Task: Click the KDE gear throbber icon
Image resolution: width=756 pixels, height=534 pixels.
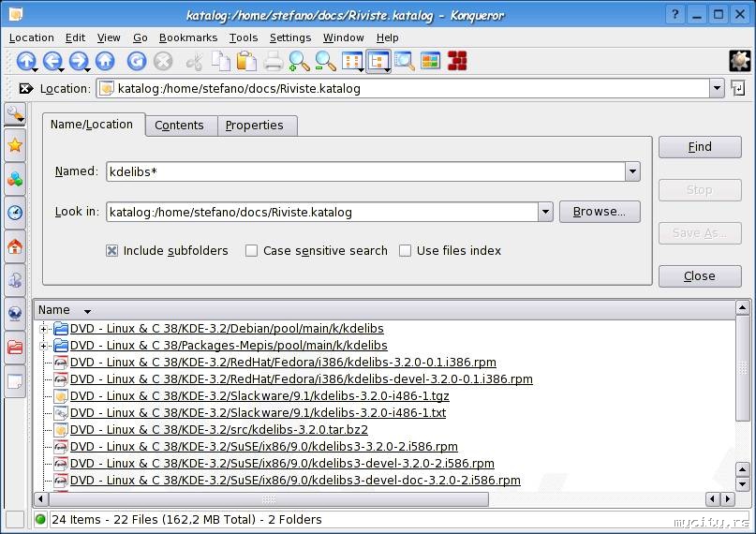Action: click(740, 61)
